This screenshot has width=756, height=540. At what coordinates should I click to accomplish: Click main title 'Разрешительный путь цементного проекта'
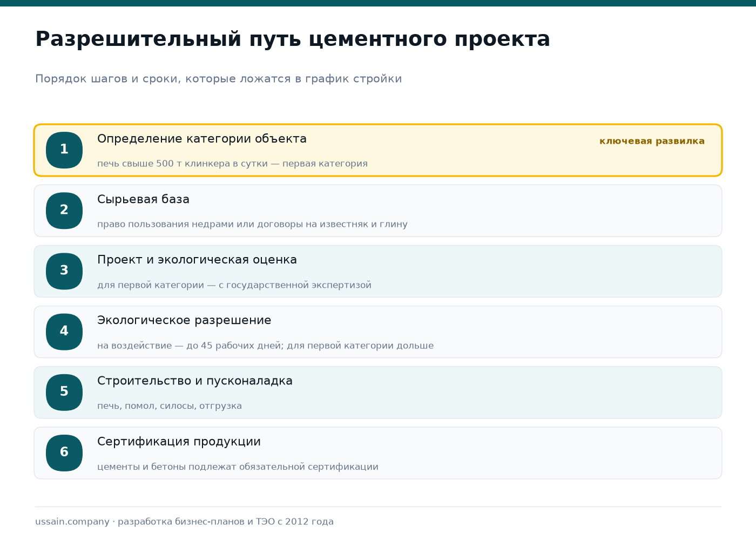[293, 39]
